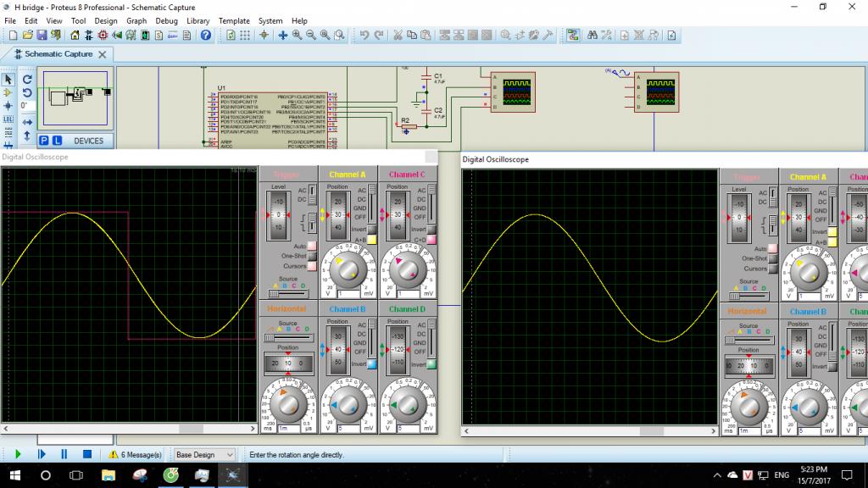Viewport: 868px width, 488px height.
Task: Toggle the Cursors button in Trigger panel
Action: [312, 266]
